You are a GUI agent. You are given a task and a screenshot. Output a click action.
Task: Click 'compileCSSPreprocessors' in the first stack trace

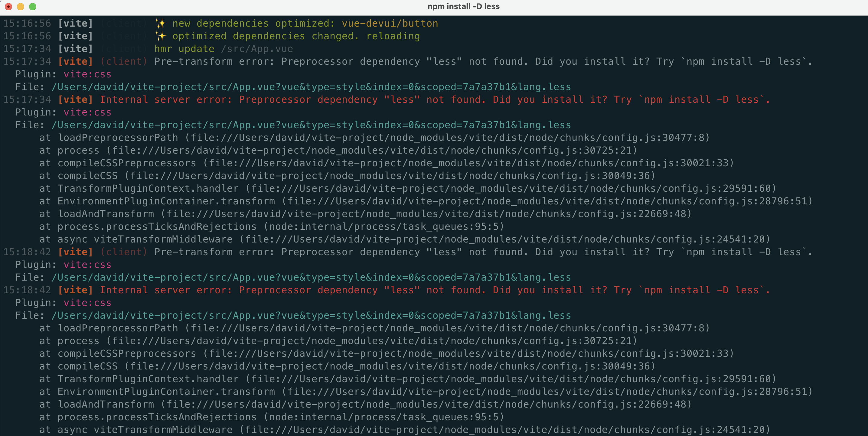pos(127,163)
